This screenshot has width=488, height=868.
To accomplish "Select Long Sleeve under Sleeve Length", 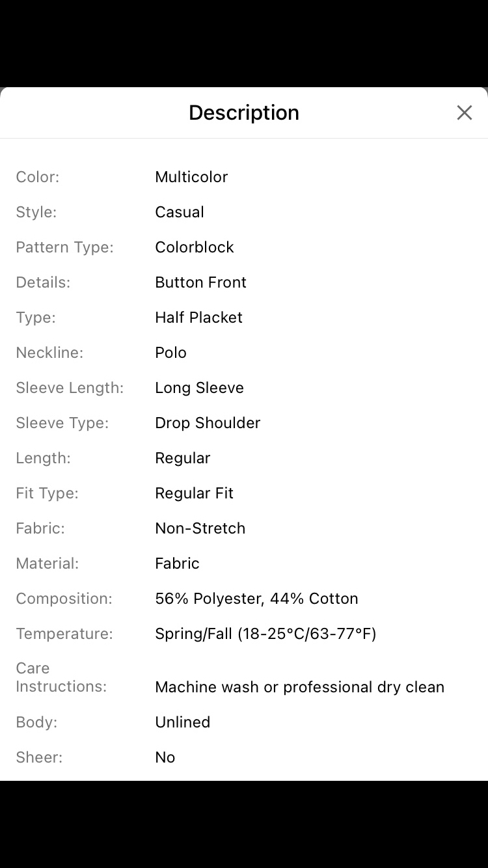I will click(x=199, y=387).
